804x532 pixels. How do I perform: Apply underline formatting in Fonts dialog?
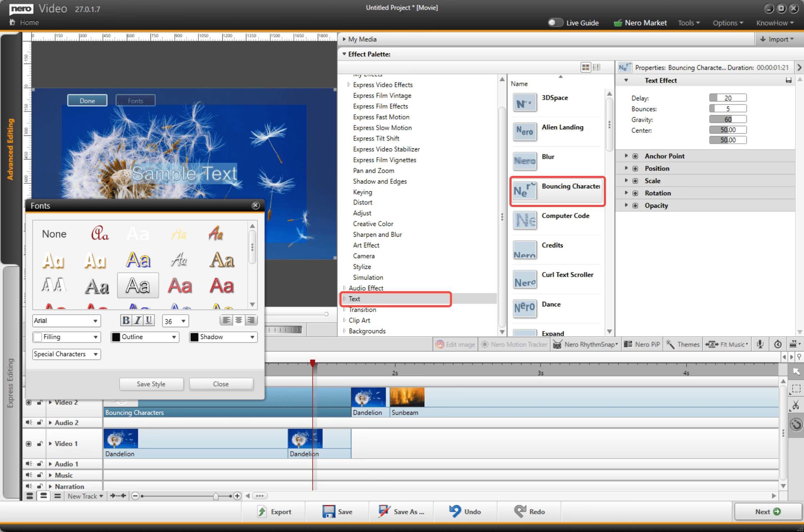(x=149, y=320)
